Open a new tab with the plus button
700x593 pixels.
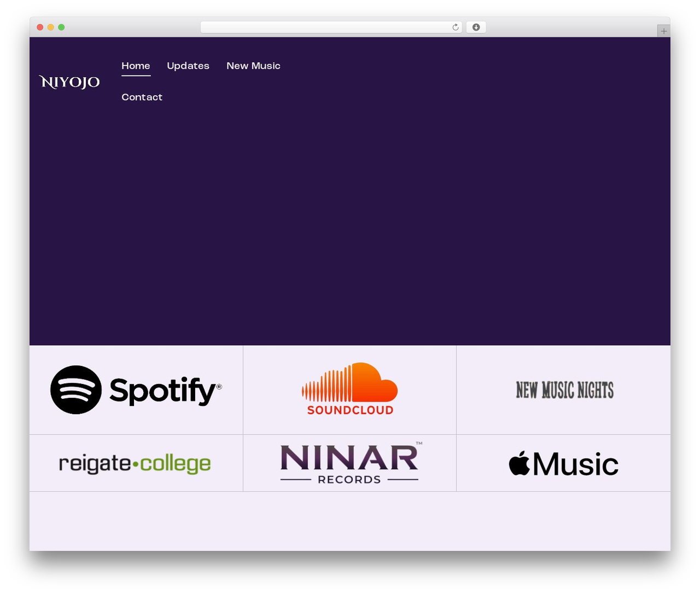664,31
